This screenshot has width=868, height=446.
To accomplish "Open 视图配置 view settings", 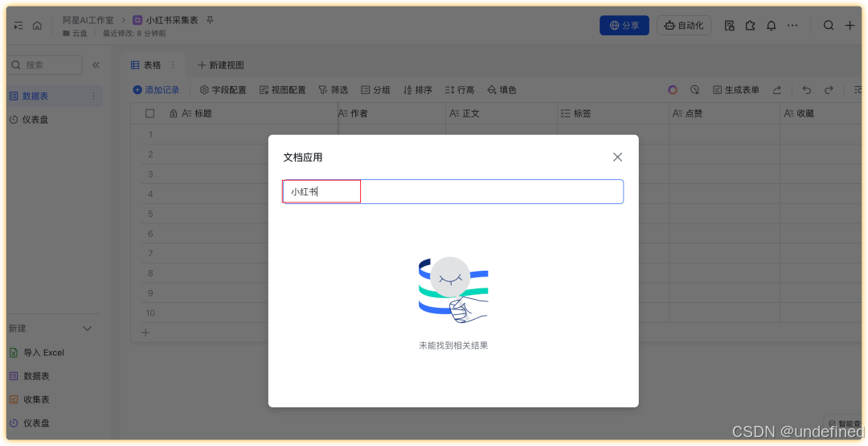I will tap(282, 90).
